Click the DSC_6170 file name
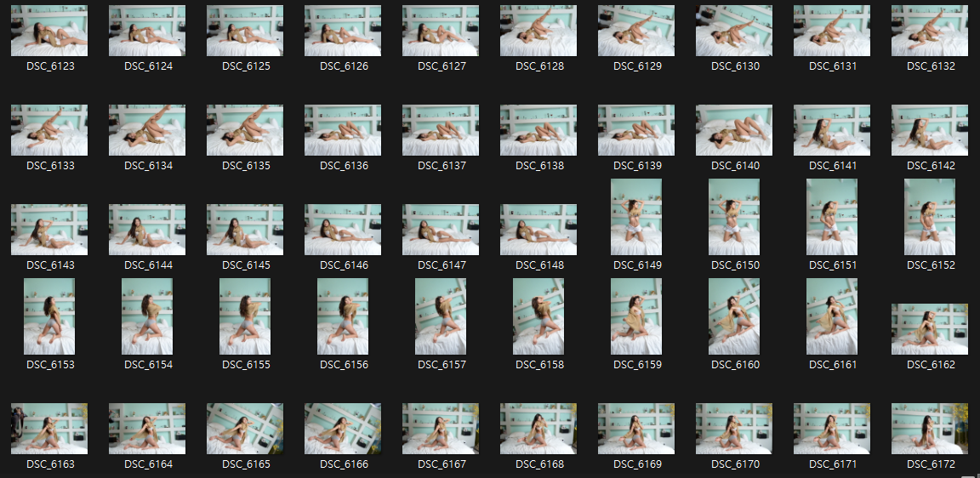 [734, 464]
